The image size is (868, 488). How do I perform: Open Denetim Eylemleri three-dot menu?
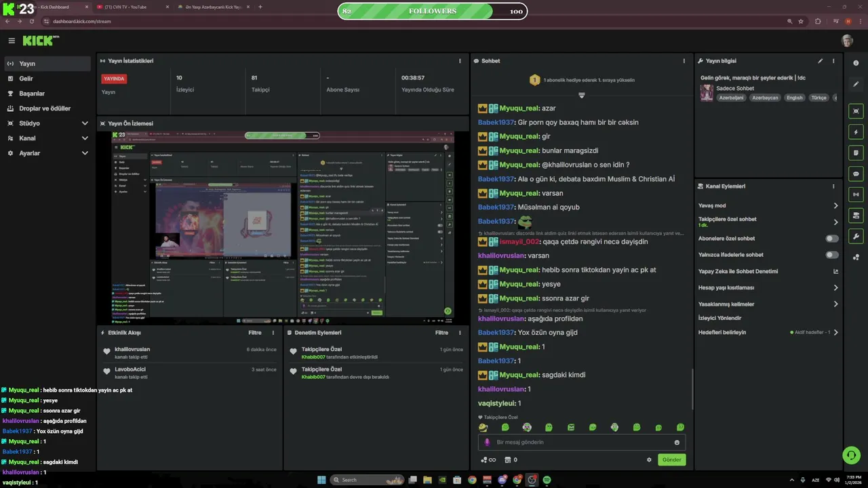[x=460, y=333]
